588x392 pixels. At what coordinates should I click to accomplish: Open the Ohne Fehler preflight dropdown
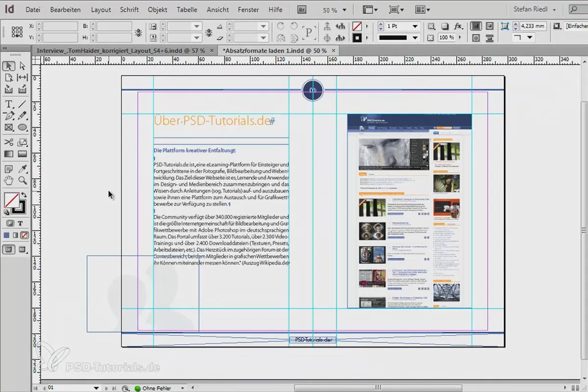159,388
